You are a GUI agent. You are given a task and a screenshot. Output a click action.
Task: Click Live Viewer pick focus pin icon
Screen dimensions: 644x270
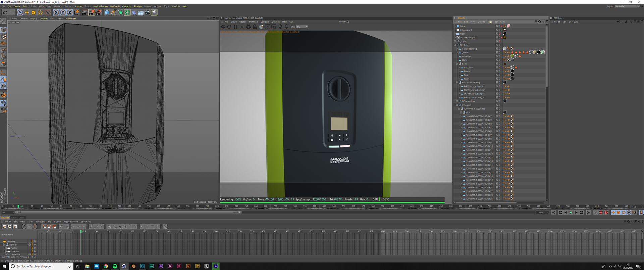(x=280, y=27)
